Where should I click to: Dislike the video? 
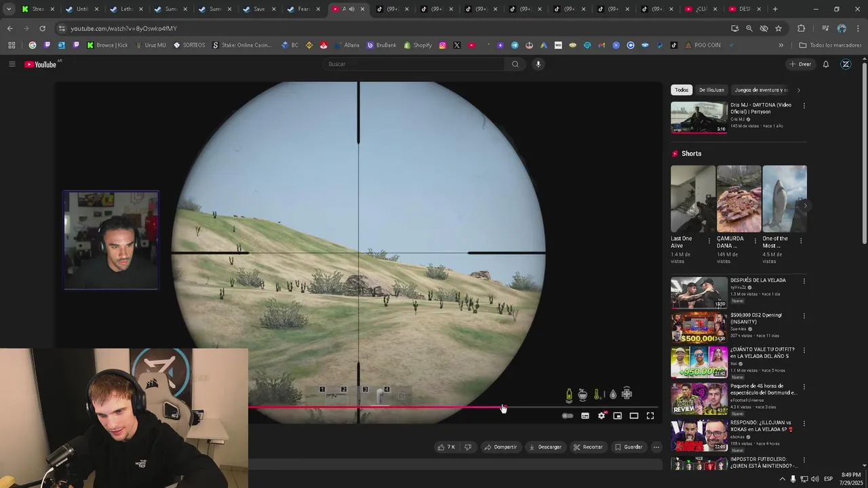point(467,447)
